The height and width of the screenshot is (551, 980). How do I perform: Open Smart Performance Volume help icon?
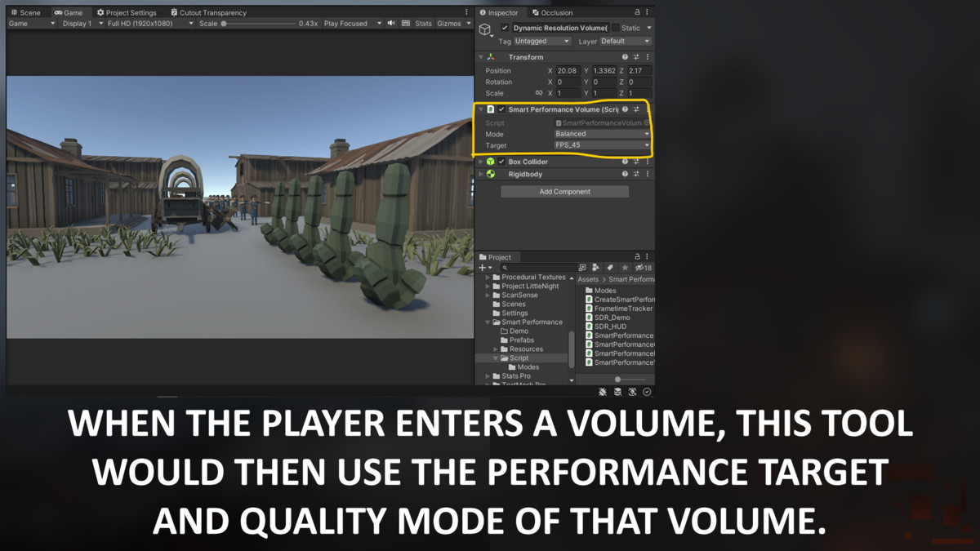[625, 109]
